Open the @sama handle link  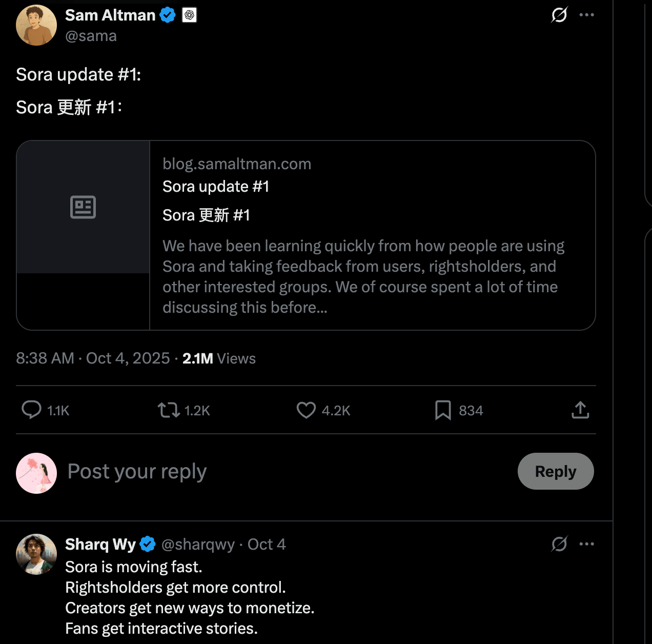pyautogui.click(x=91, y=36)
